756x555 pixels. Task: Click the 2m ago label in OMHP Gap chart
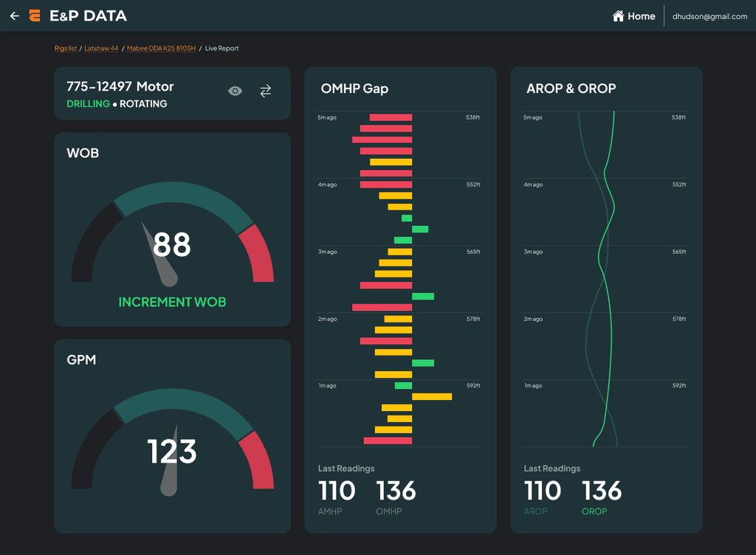pyautogui.click(x=327, y=319)
